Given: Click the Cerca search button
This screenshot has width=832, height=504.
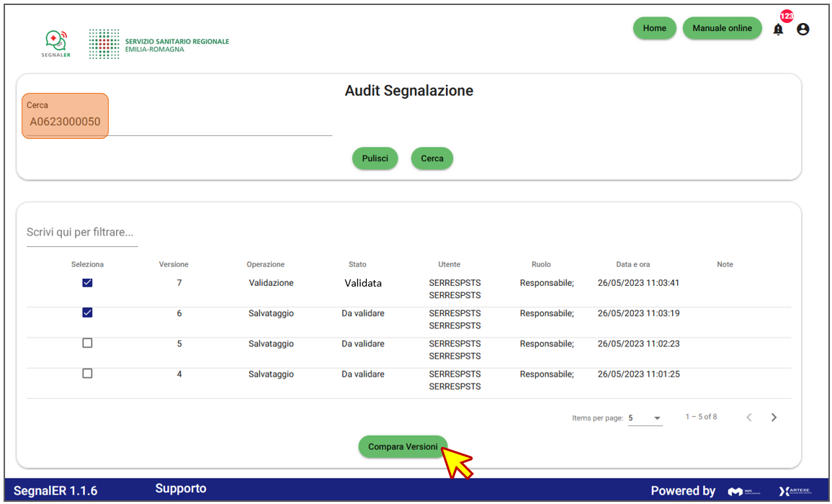Looking at the screenshot, I should coord(431,158).
